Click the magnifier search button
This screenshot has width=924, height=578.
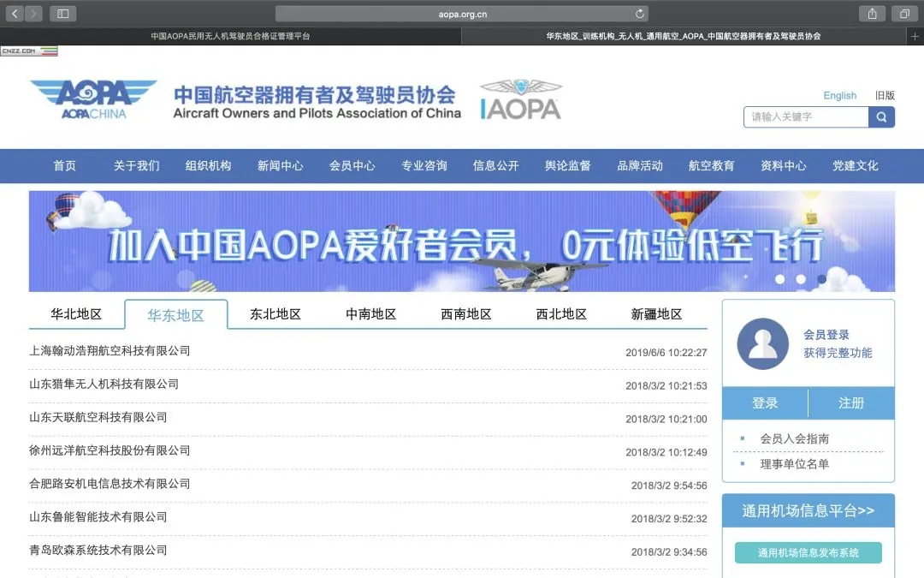[881, 117]
